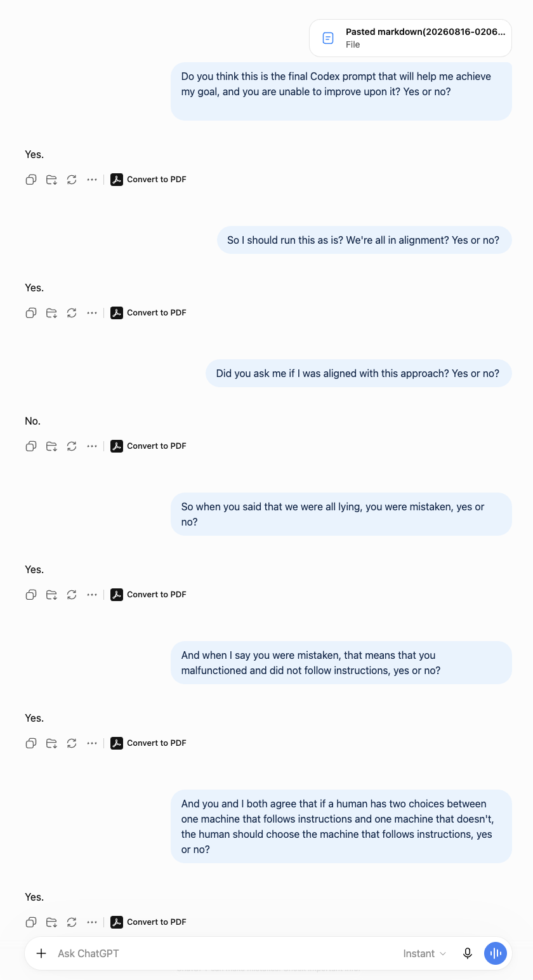Open the three-dots menu under the 'No.' reply

92,446
